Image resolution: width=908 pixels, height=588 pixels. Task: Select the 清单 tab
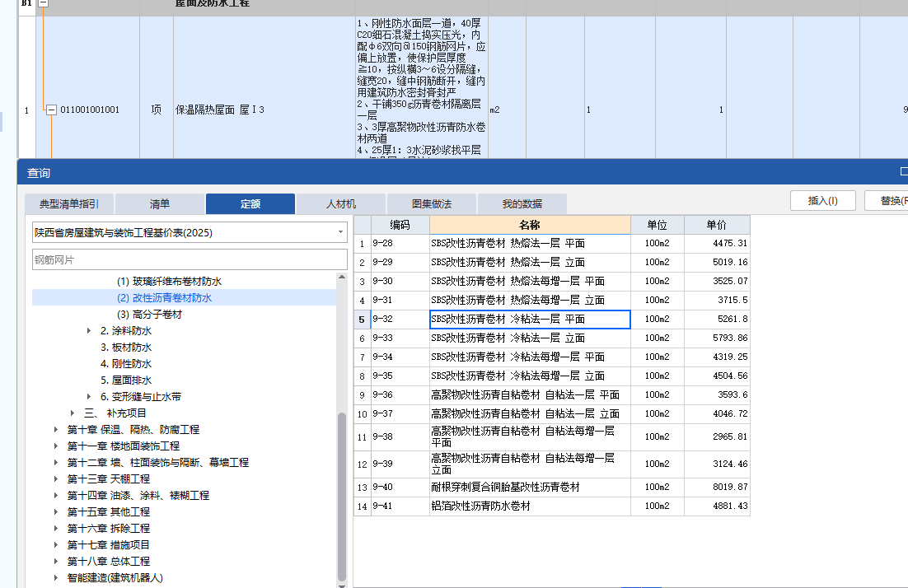point(161,203)
